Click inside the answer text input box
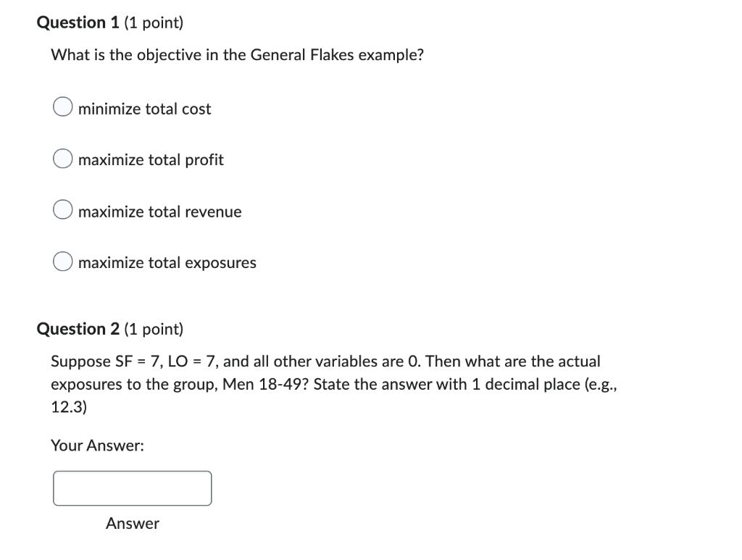Image resolution: width=742 pixels, height=560 pixels. pos(132,488)
